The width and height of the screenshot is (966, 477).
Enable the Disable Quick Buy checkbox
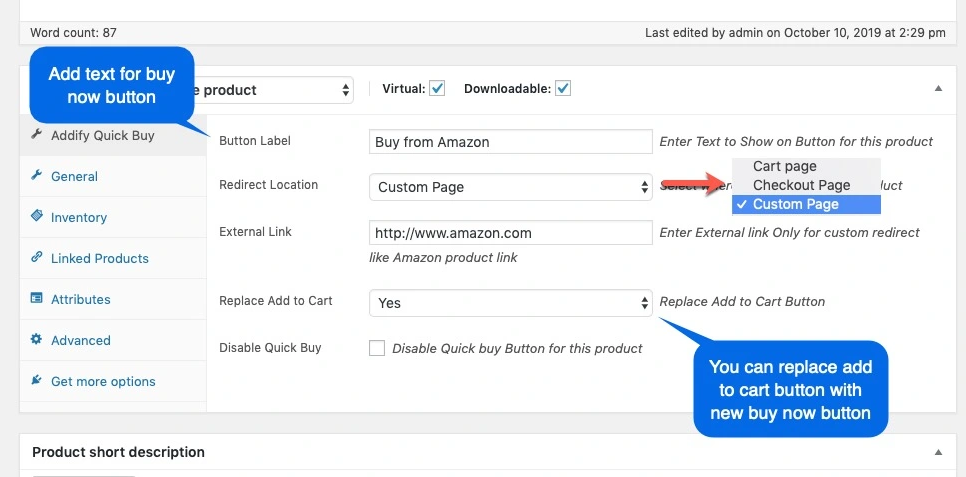[377, 348]
